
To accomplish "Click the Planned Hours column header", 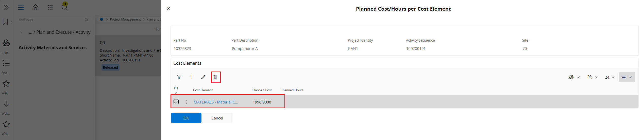I will [292, 90].
